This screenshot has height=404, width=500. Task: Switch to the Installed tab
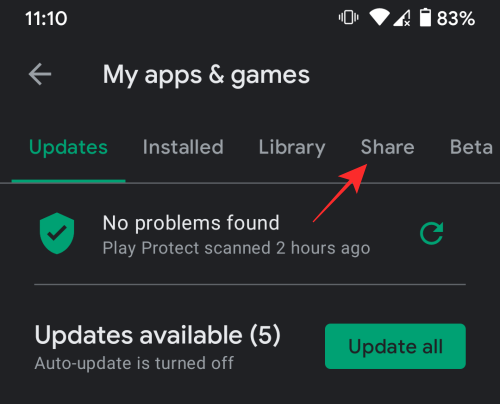pyautogui.click(x=183, y=147)
